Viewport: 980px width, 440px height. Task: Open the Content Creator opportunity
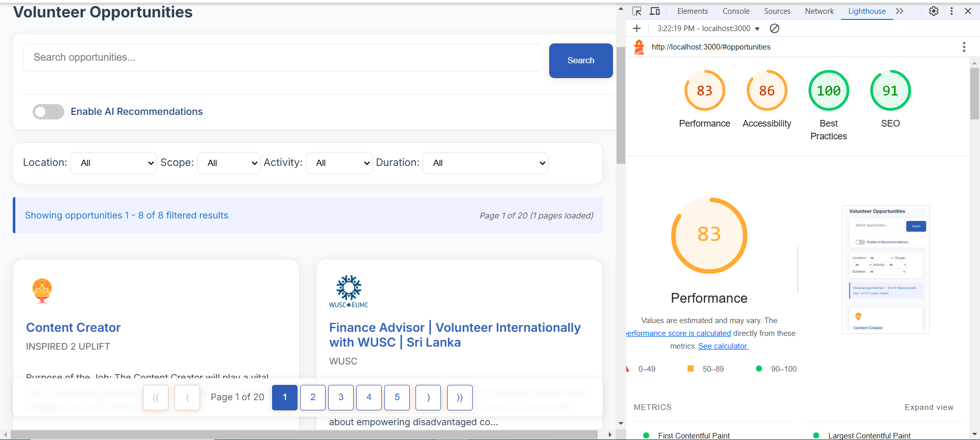click(x=73, y=328)
